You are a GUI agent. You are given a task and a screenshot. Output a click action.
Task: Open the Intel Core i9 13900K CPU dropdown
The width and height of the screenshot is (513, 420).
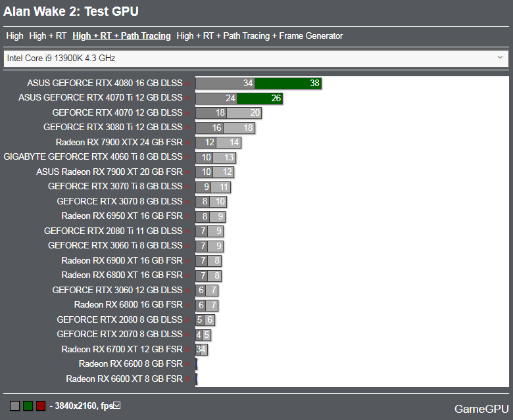click(256, 58)
